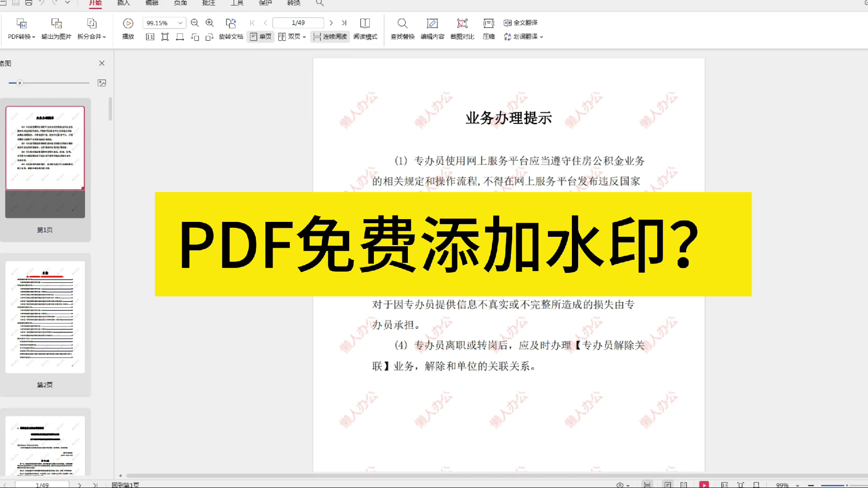Screen dimensions: 868x488
Task: Toggle two-page layout in the status bar
Action: click(684, 485)
